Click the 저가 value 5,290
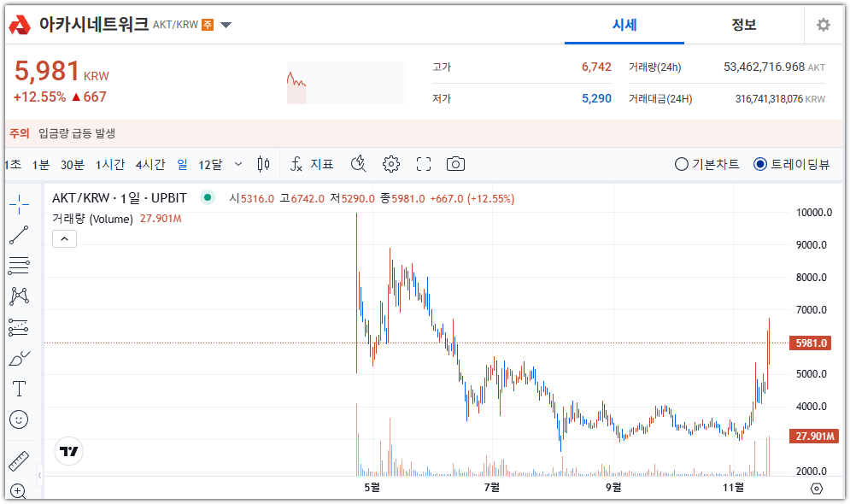Viewport: 850px width, 504px height. pos(596,98)
